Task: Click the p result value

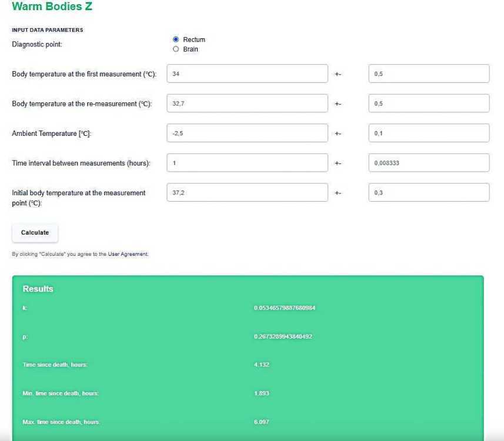Action: coord(283,336)
